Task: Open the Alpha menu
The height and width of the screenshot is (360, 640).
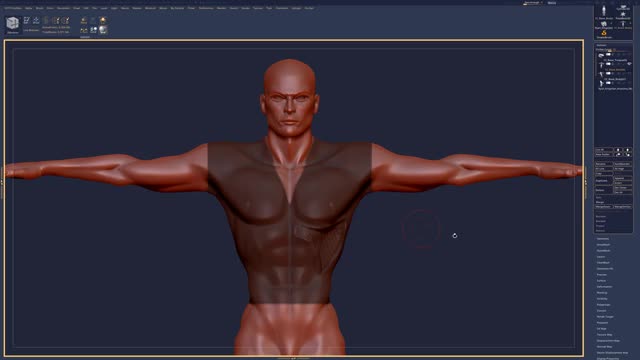Action: point(29,8)
